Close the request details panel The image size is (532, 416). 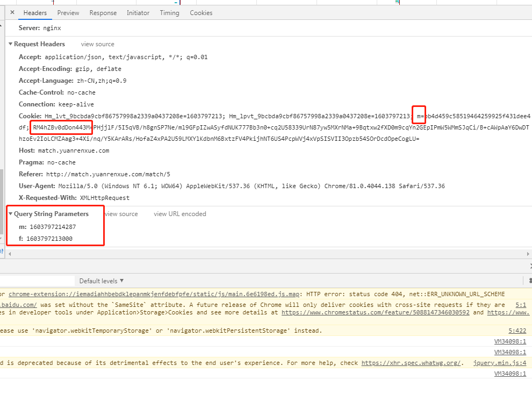coord(12,12)
